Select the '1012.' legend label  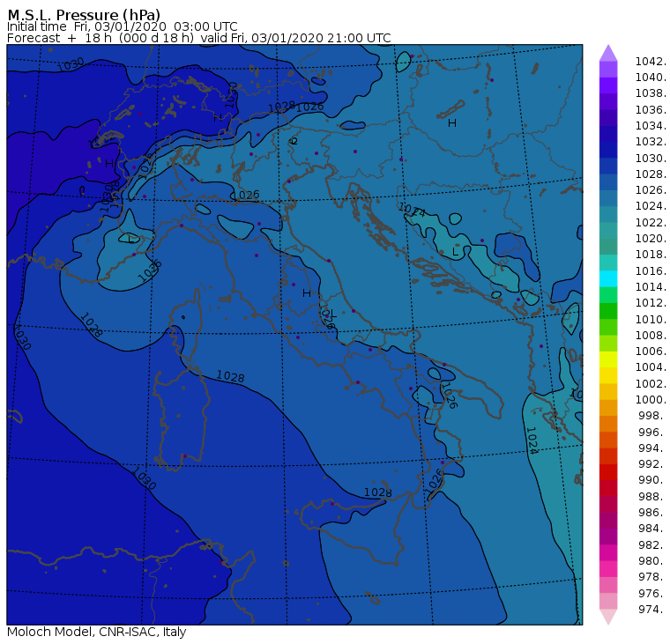tap(651, 303)
